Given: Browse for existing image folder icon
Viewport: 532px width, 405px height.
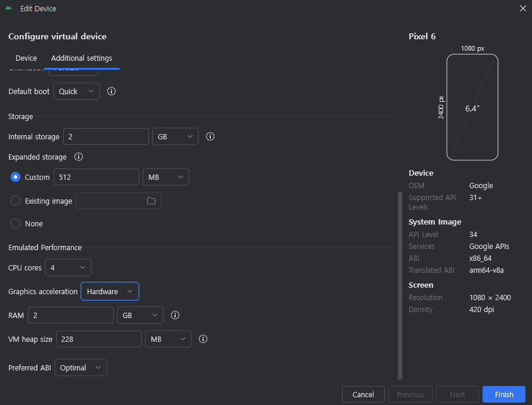Looking at the screenshot, I should coord(151,201).
